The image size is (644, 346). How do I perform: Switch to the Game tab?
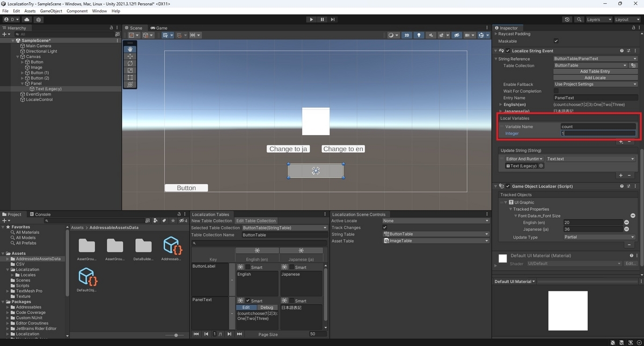pos(159,28)
